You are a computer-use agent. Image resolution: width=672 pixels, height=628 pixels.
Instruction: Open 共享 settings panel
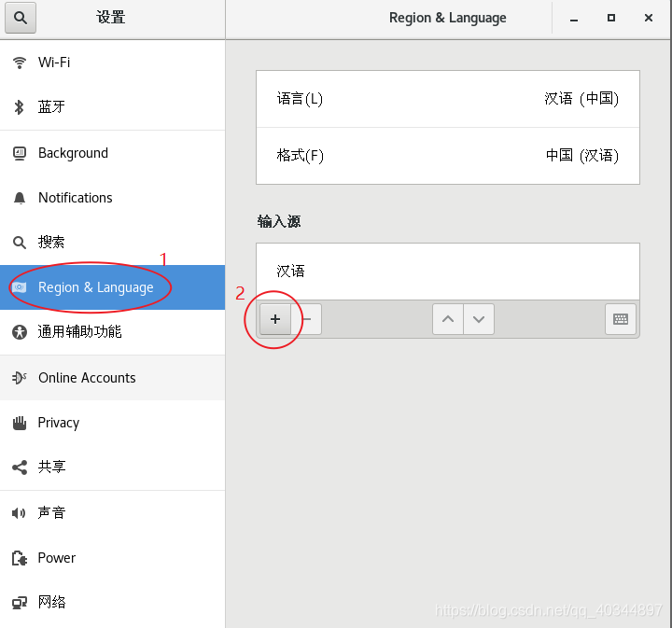[x=112, y=468]
